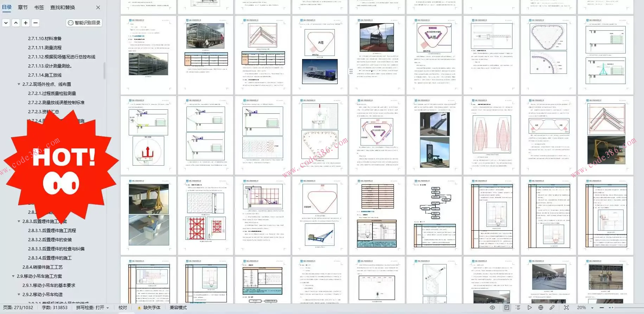
Task: Switch to outline view icon
Action: [x=518, y=308]
